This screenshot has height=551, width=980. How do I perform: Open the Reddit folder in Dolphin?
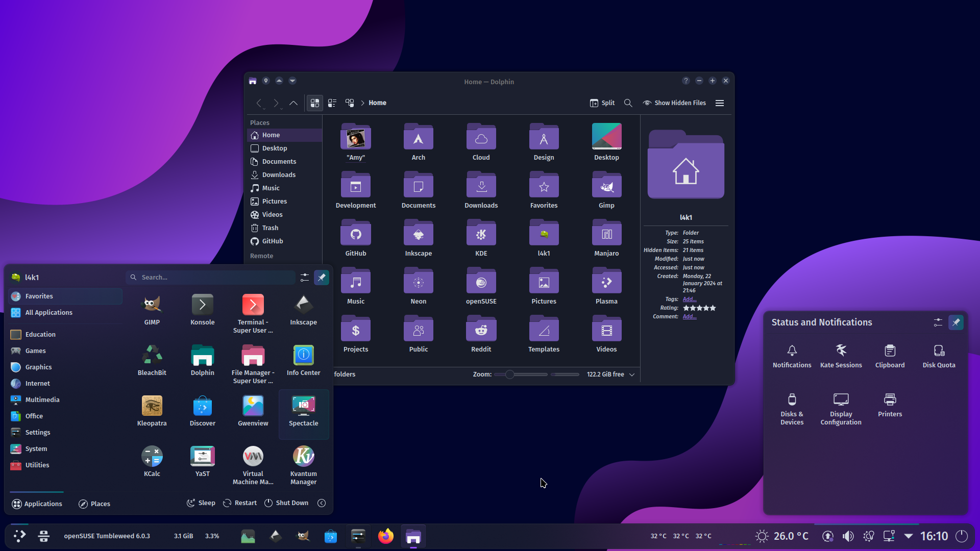(481, 335)
